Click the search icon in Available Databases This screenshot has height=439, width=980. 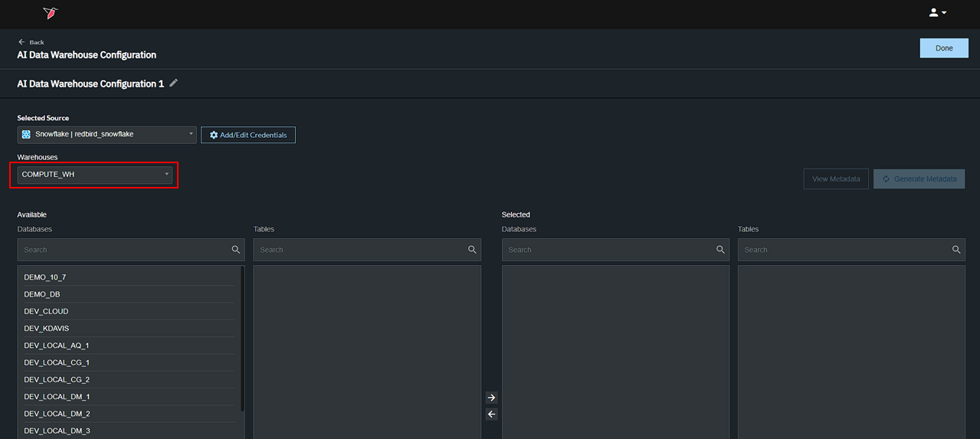coord(236,250)
